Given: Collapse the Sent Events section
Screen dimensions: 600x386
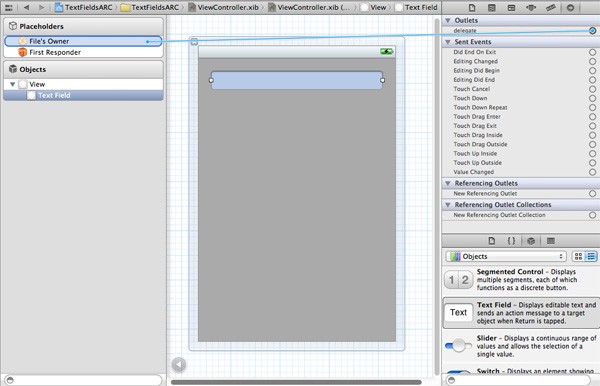Looking at the screenshot, I should (448, 42).
